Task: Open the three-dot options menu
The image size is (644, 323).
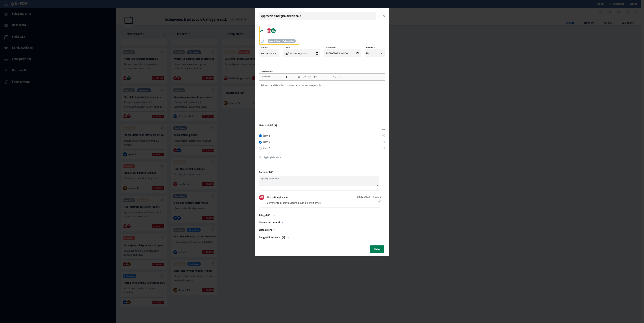Action: tap(378, 16)
